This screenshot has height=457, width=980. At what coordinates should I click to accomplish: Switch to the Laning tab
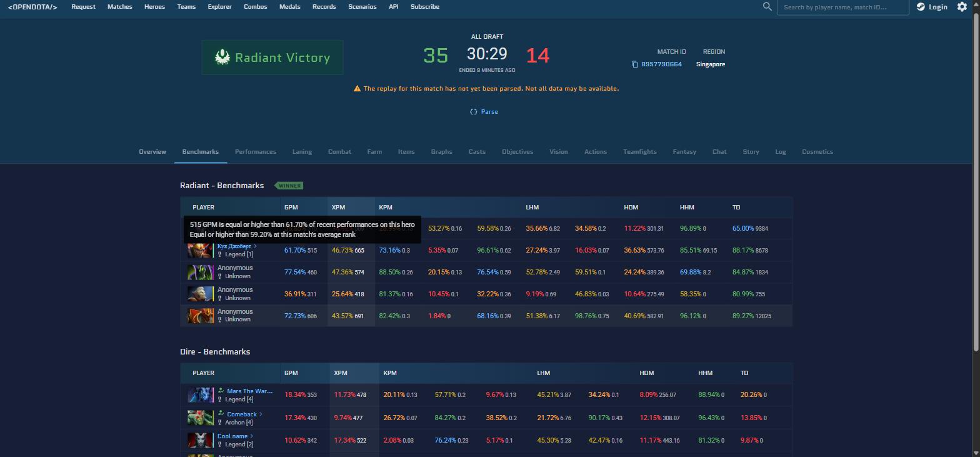[x=302, y=151]
